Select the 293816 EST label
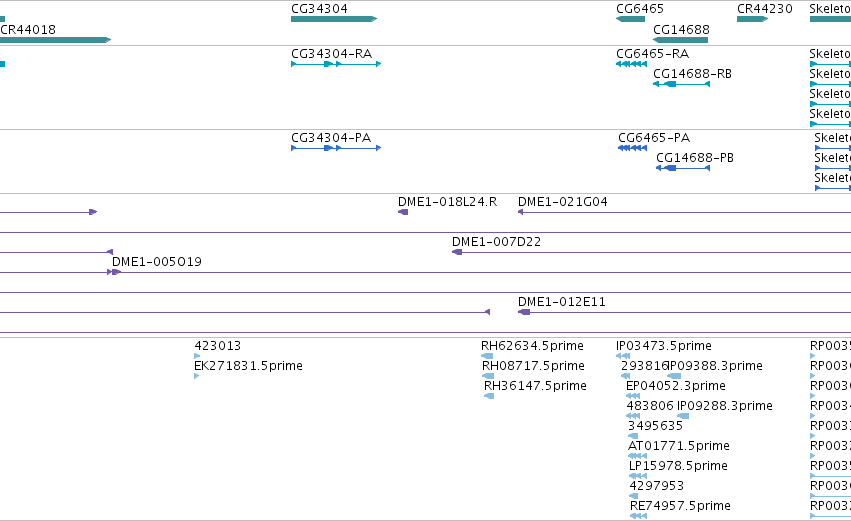This screenshot has width=851, height=521. [x=644, y=366]
